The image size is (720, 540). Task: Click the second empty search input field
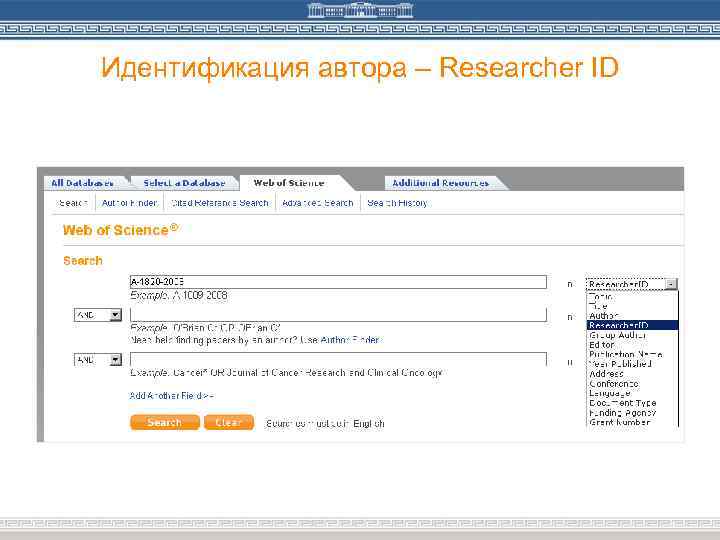point(338,315)
